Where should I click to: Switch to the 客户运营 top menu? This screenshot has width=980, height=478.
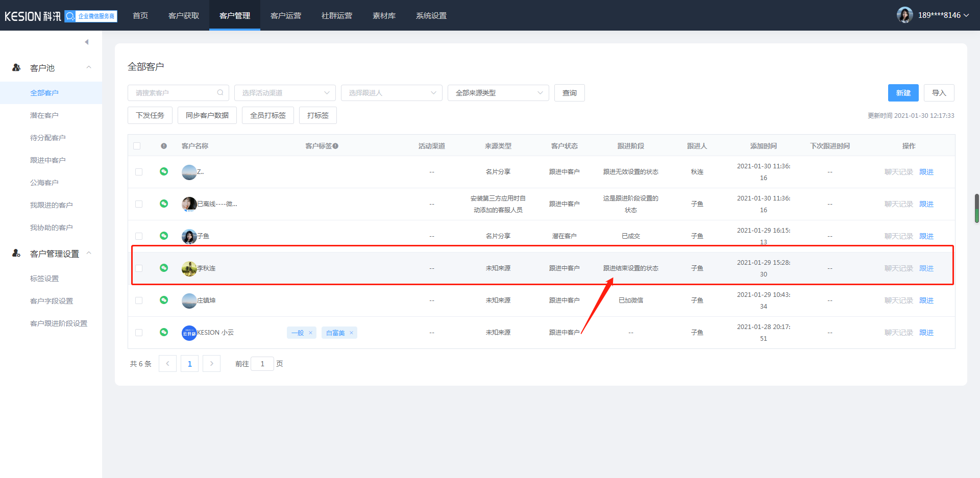pyautogui.click(x=285, y=15)
